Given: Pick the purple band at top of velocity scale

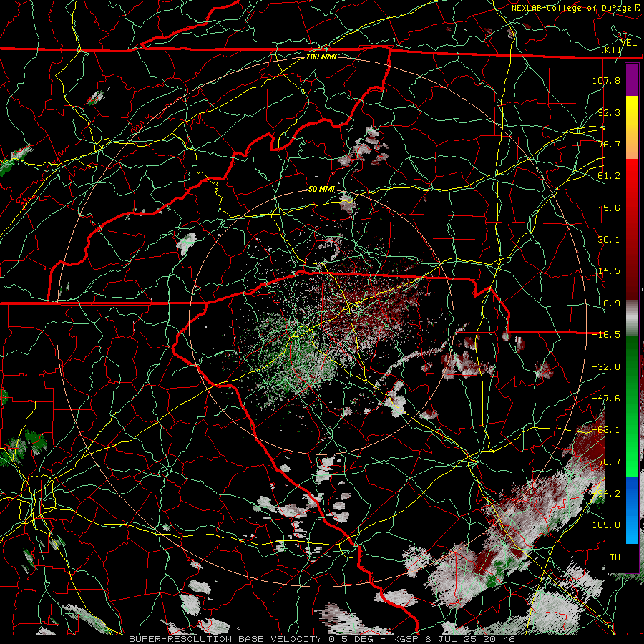Looking at the screenshot, I should 632,79.
